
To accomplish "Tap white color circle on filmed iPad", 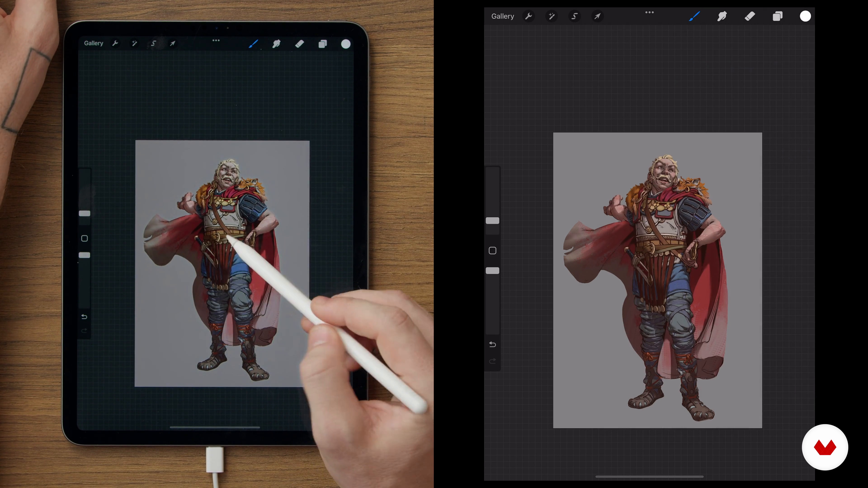I will point(346,44).
